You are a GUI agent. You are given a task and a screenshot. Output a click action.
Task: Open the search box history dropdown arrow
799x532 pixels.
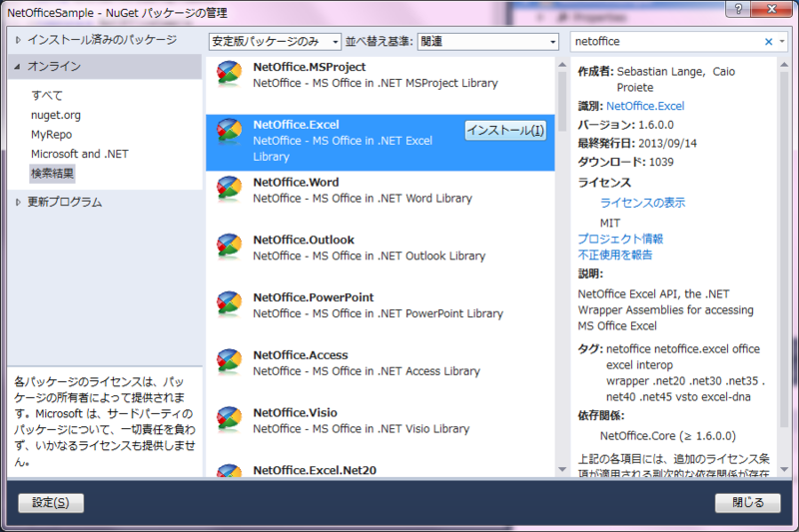click(x=782, y=42)
